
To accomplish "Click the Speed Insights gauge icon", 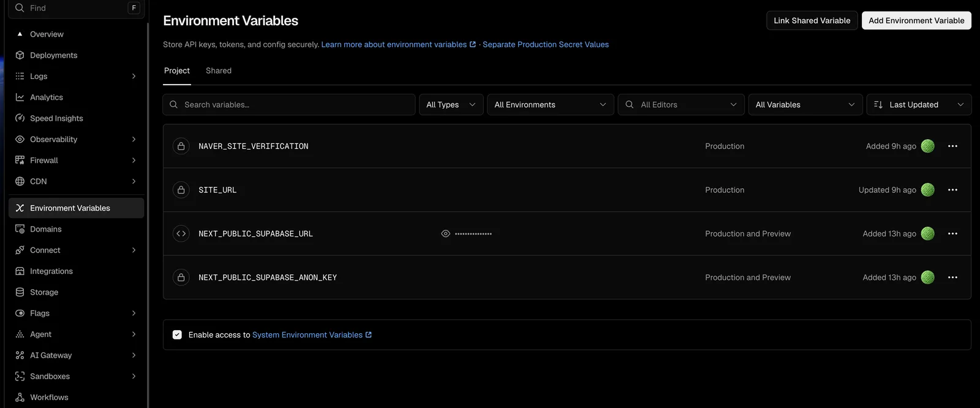I will 20,118.
